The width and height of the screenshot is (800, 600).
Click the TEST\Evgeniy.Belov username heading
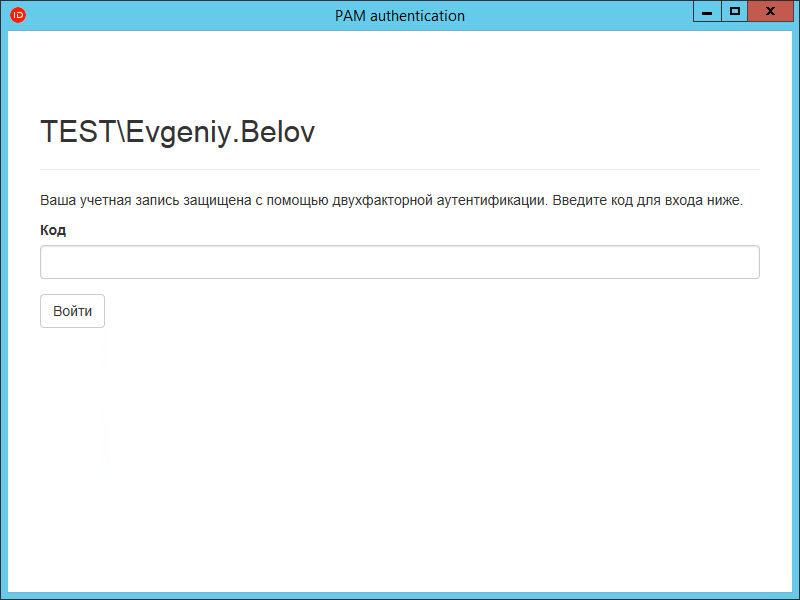click(177, 132)
